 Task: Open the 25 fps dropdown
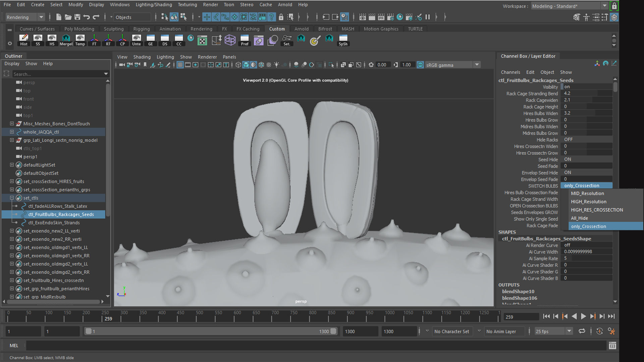click(569, 331)
